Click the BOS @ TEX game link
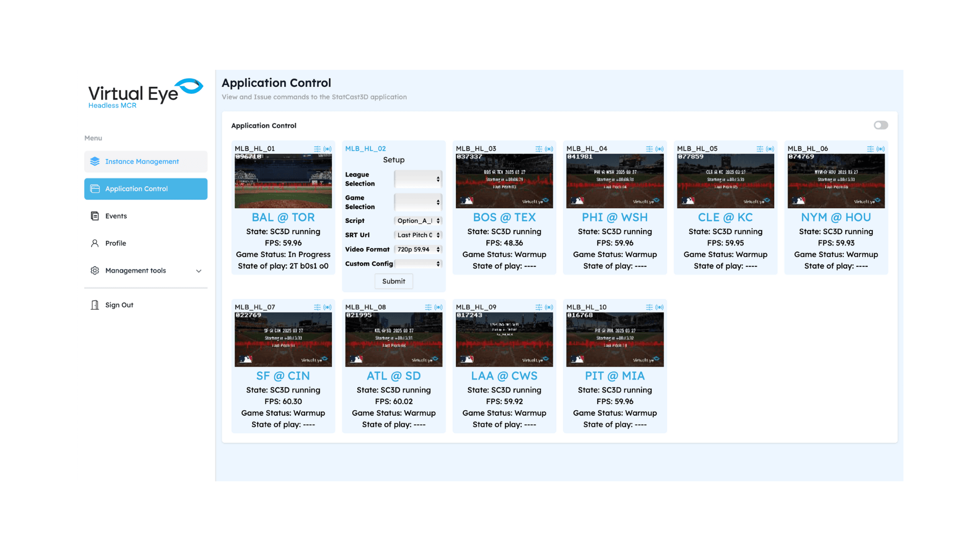 point(504,217)
